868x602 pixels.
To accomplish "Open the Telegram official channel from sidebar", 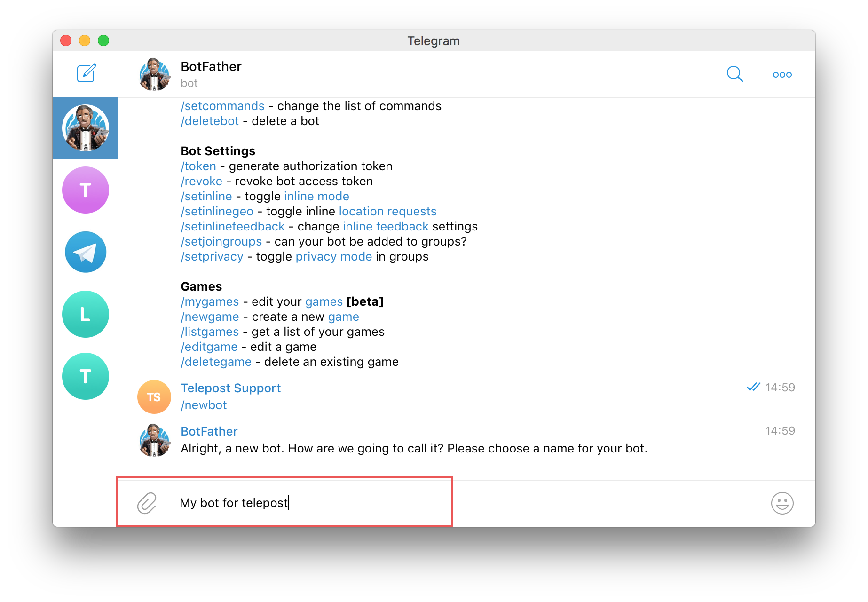I will click(86, 252).
